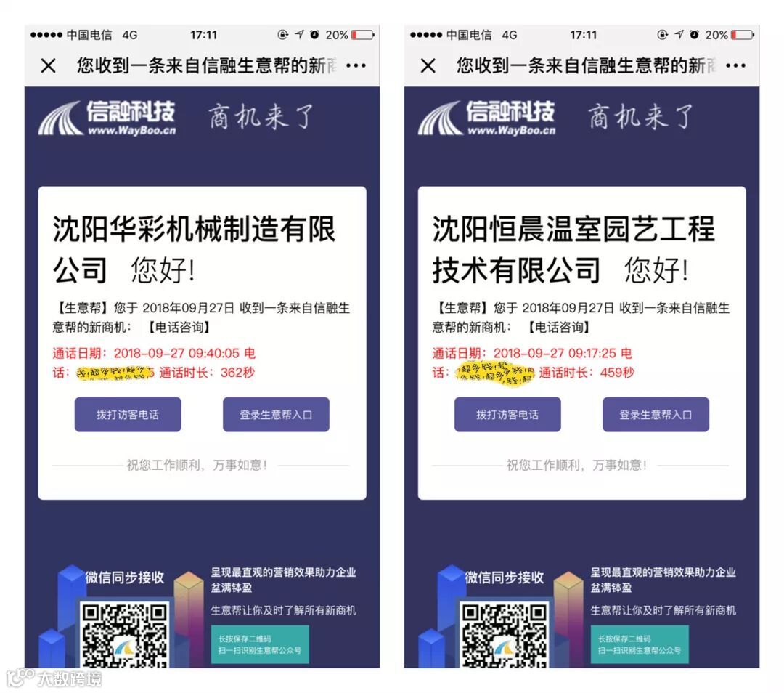Open the three-dot menu on right screen
This screenshot has width=784, height=693.
[736, 65]
